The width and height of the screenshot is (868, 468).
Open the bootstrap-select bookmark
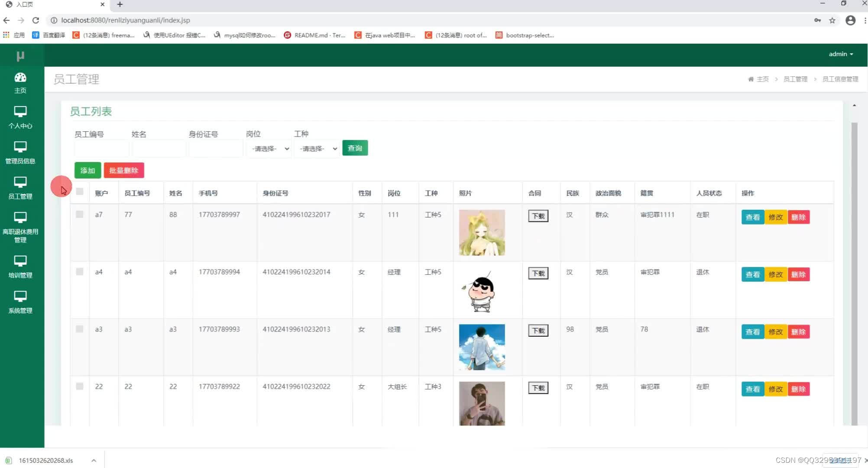pos(525,35)
